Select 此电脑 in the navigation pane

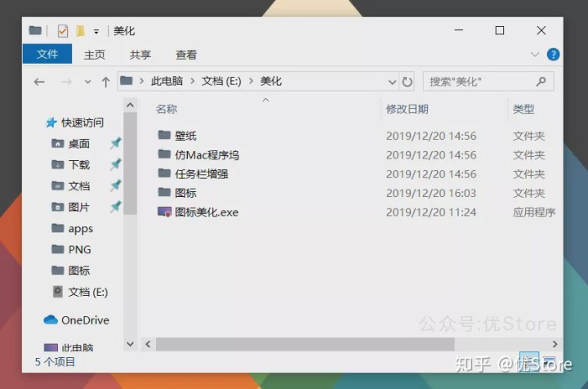pyautogui.click(x=78, y=348)
